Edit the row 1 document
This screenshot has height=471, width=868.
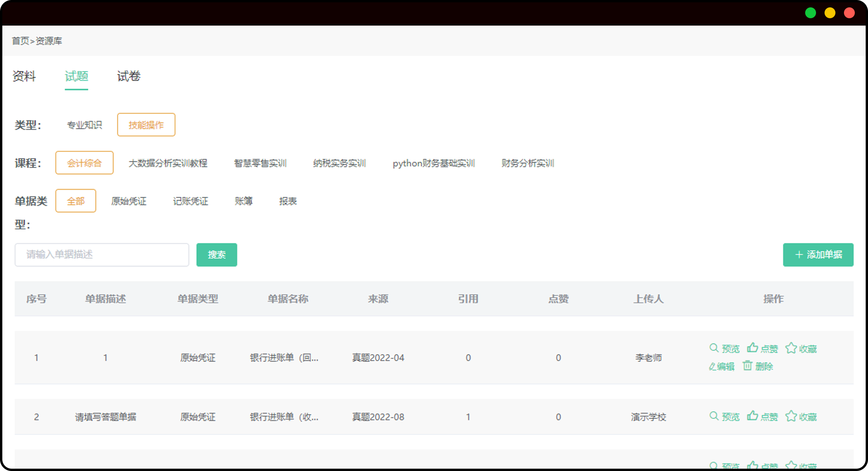click(722, 366)
